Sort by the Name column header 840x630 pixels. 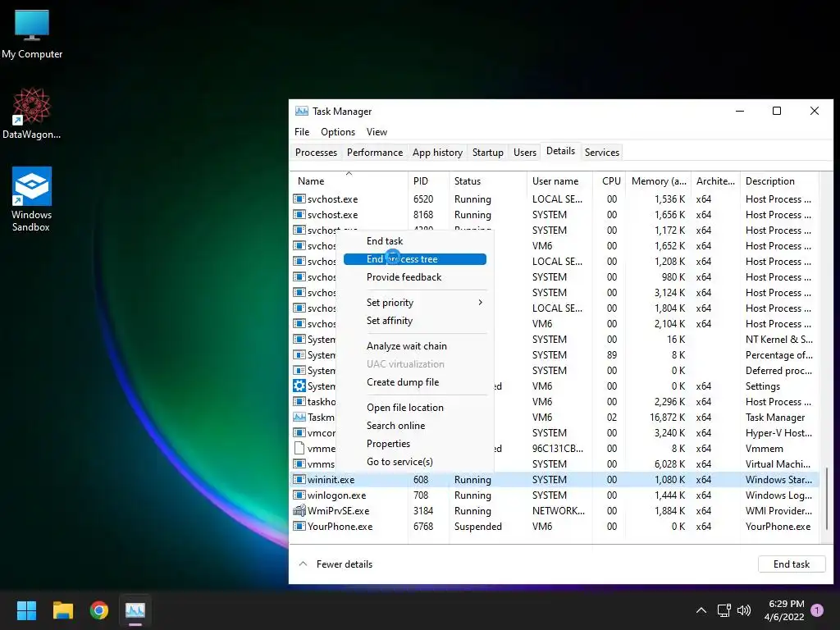point(349,181)
